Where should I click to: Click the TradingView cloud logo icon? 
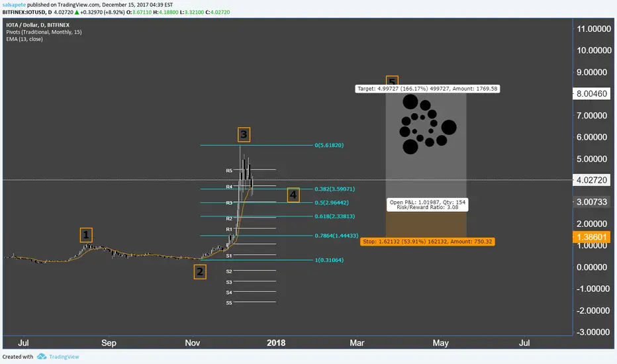[41, 357]
